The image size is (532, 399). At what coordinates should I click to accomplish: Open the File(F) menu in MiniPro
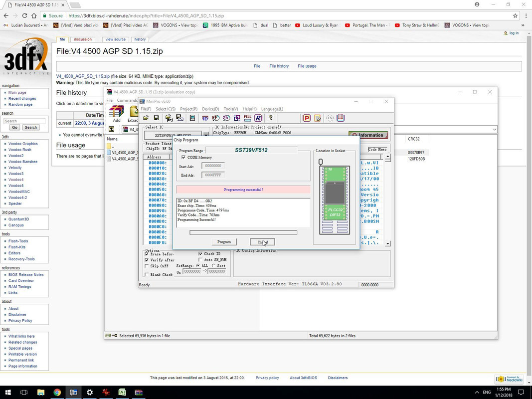point(146,109)
